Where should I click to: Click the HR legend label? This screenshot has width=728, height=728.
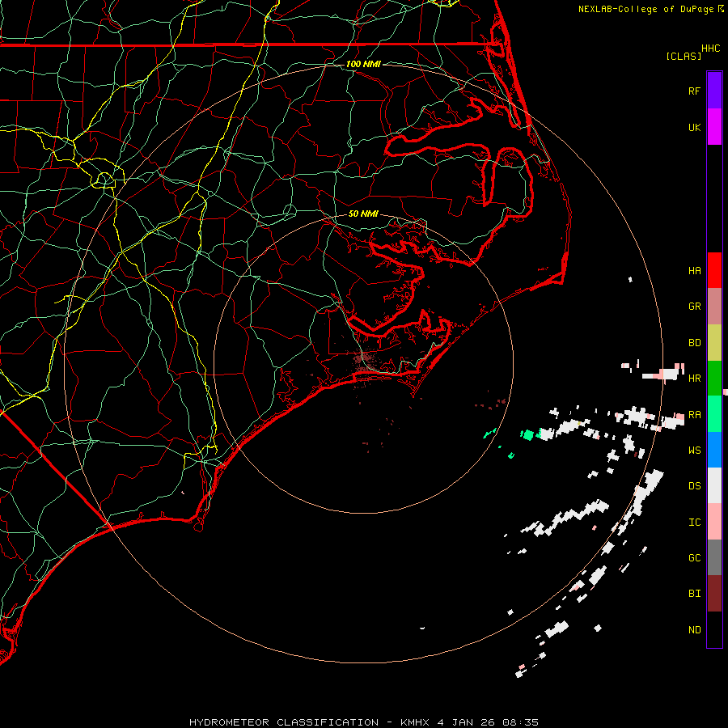[x=694, y=379]
